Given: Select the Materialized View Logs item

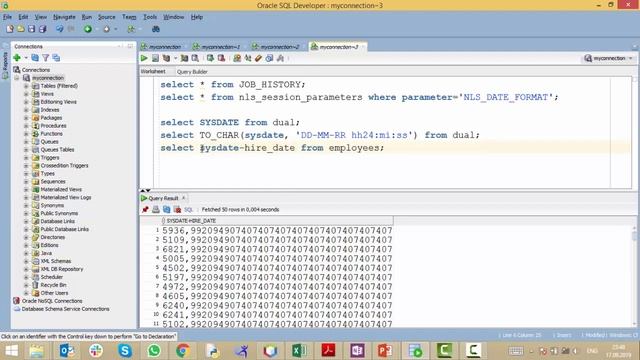Looking at the screenshot, I should [x=66, y=198].
